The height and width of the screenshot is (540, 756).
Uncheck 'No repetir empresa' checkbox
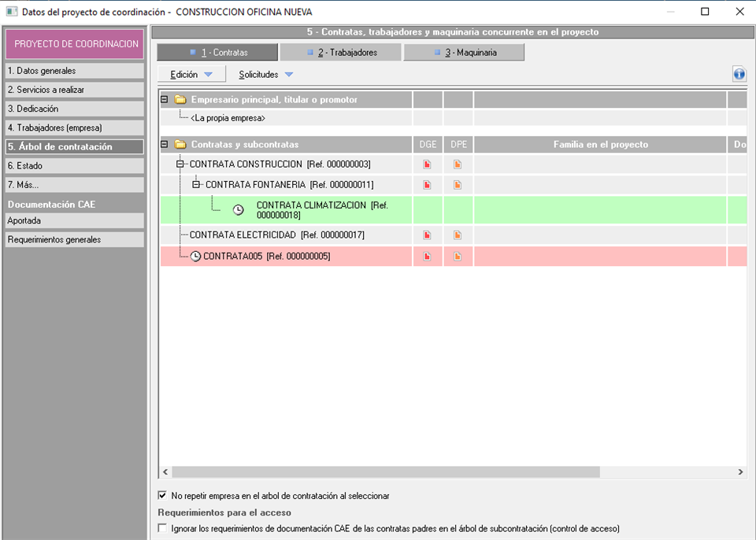click(163, 496)
